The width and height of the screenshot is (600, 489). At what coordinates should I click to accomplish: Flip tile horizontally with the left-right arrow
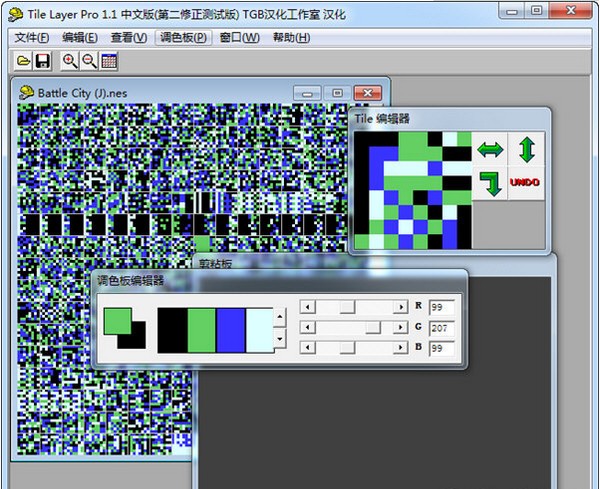click(490, 150)
